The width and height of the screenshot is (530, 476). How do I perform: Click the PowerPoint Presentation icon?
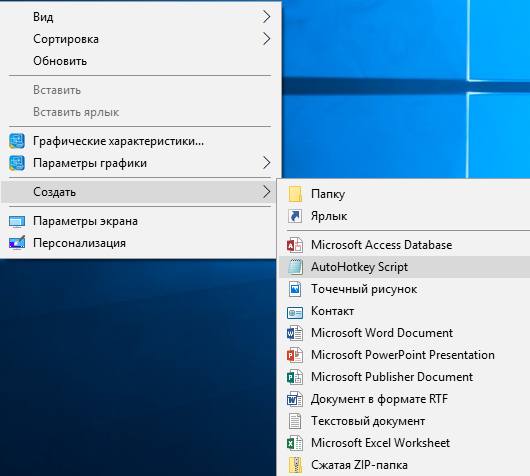tap(295, 355)
